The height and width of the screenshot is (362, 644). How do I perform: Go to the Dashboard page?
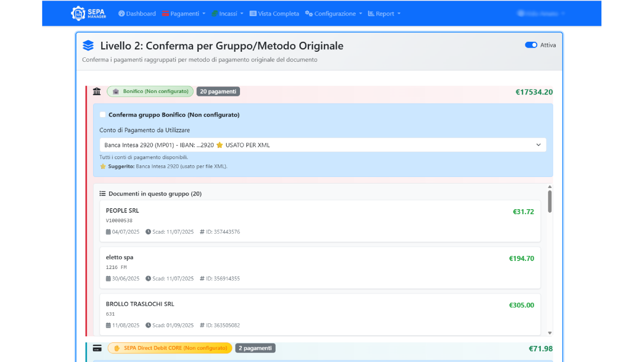(137, 14)
